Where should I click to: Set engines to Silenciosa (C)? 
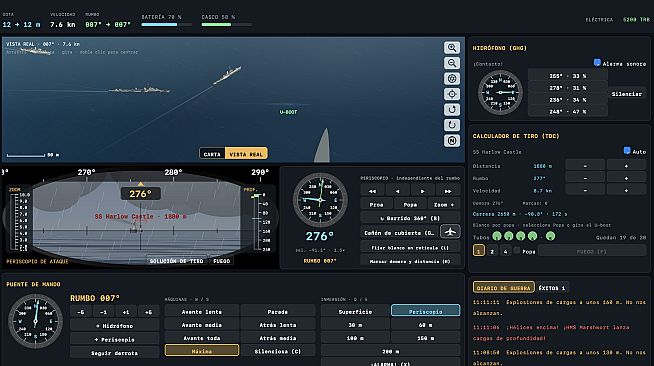[278, 351]
